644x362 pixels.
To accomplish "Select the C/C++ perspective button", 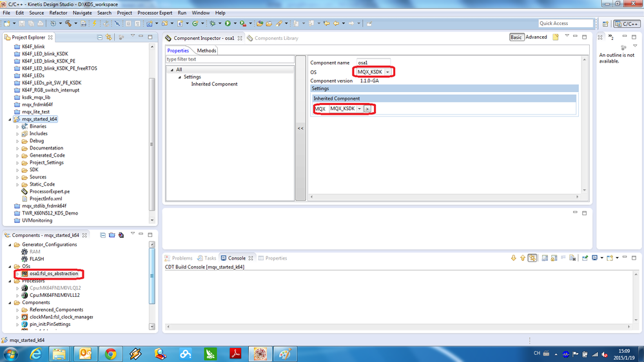I will pyautogui.click(x=627, y=24).
